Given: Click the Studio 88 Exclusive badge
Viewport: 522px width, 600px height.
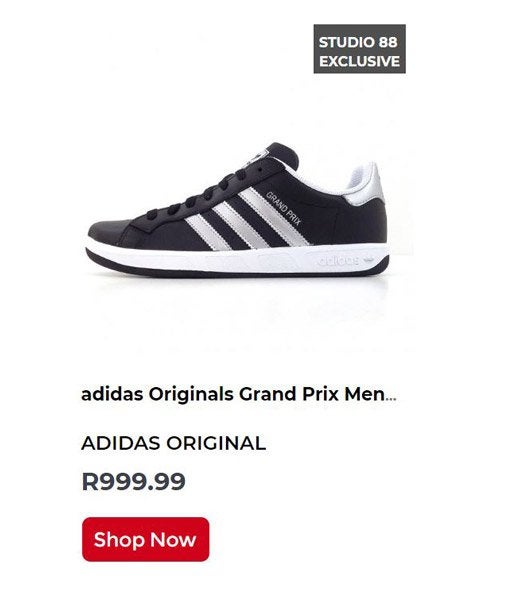Looking at the screenshot, I should (359, 49).
